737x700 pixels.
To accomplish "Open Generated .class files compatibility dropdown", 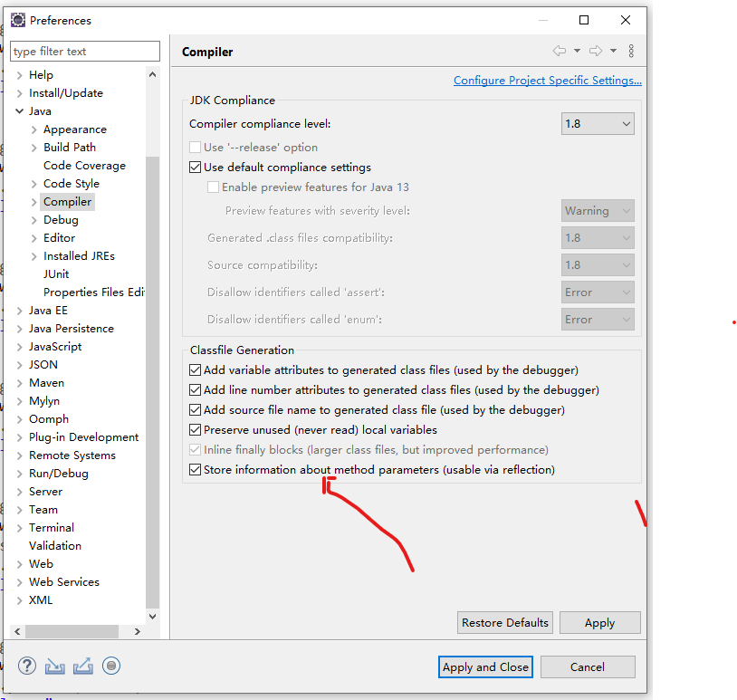I will [598, 238].
